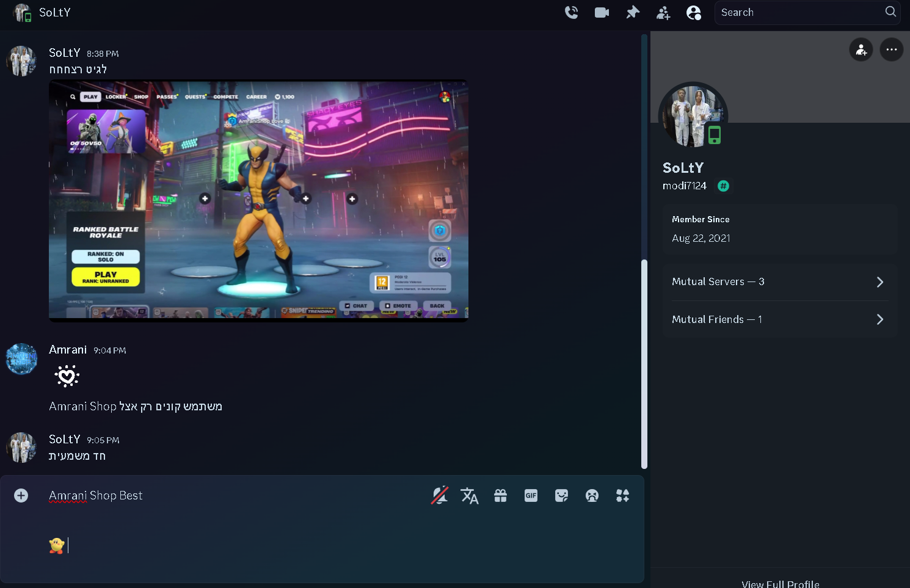This screenshot has height=588, width=910.
Task: Click the SoLtY username at 9:05 PM
Action: click(x=65, y=439)
